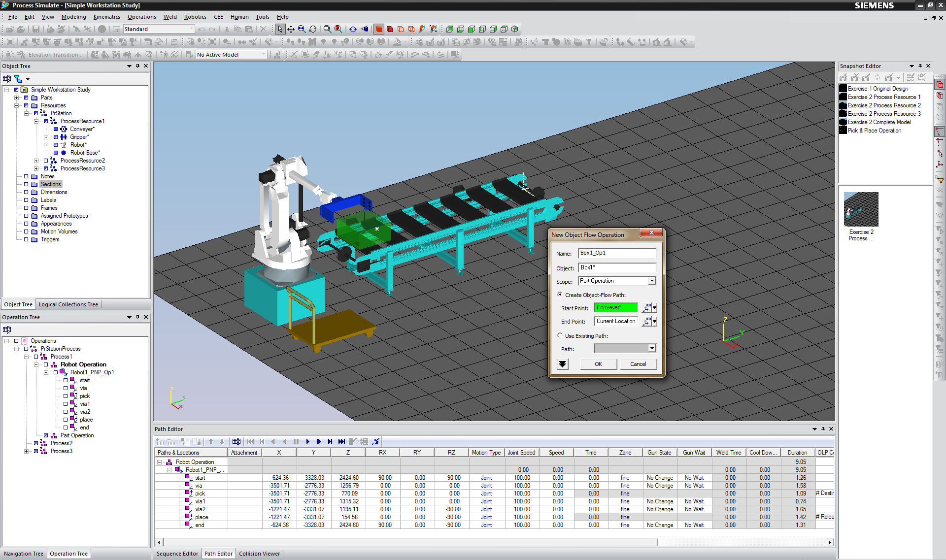Open the Standard layout dropdown
The height and width of the screenshot is (560, 946).
coord(192,29)
